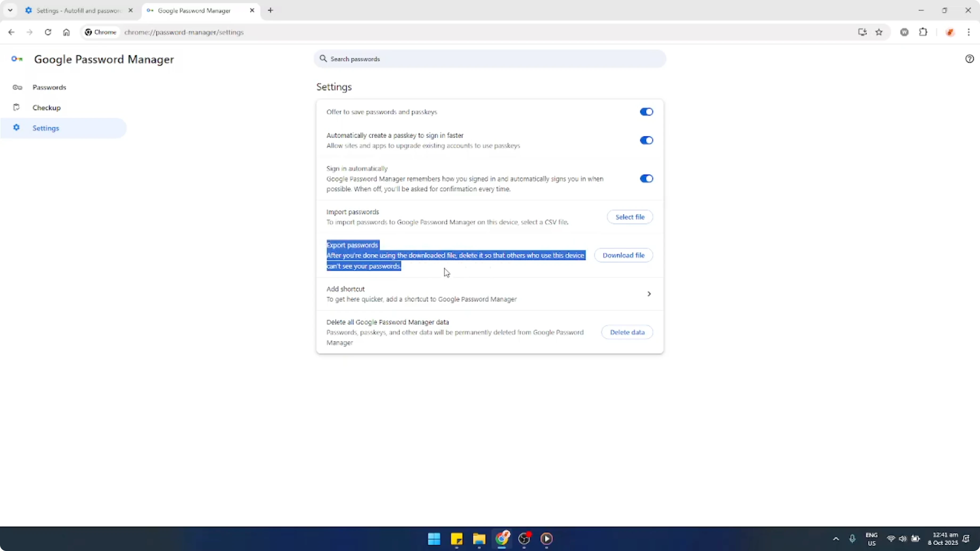Image resolution: width=980 pixels, height=551 pixels.
Task: Turn off the Sign in automatically toggle
Action: (646, 178)
